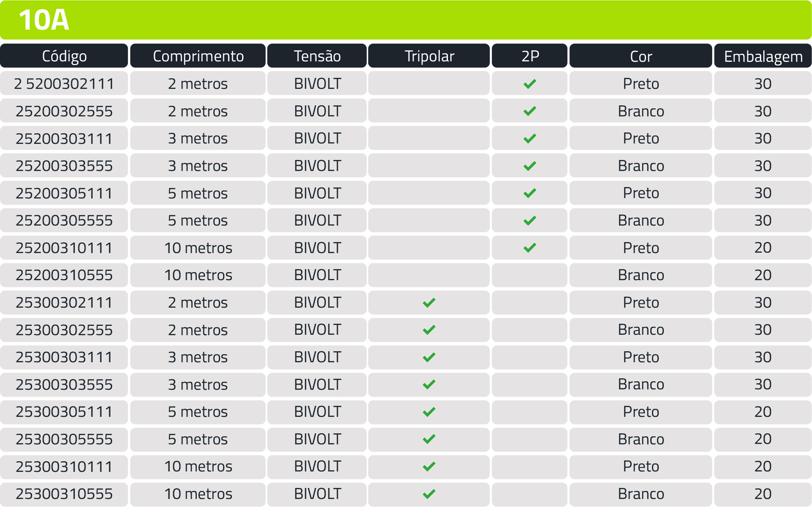Screen dimensions: 812x507
Task: Click the Comprimento column header
Action: pos(198,56)
